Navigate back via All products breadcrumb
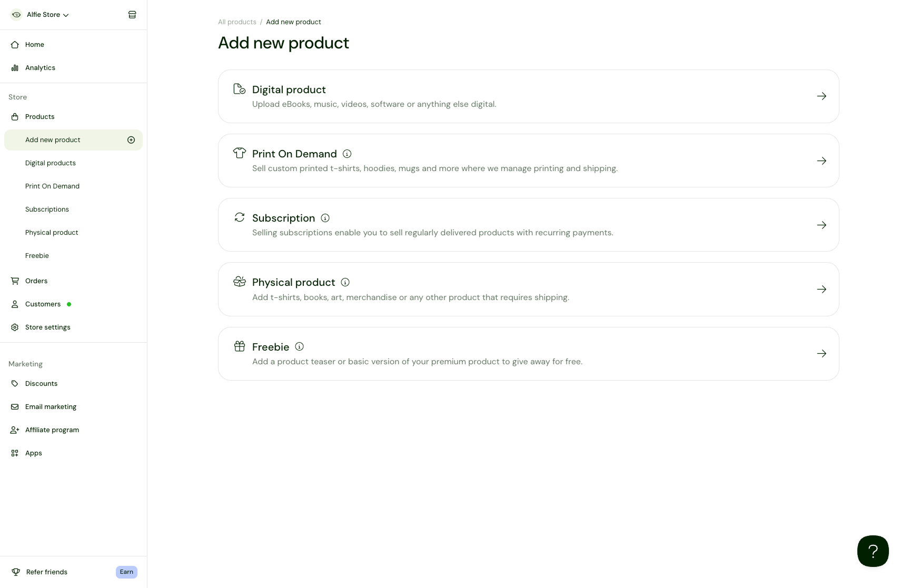This screenshot has width=910, height=588. coord(237,22)
